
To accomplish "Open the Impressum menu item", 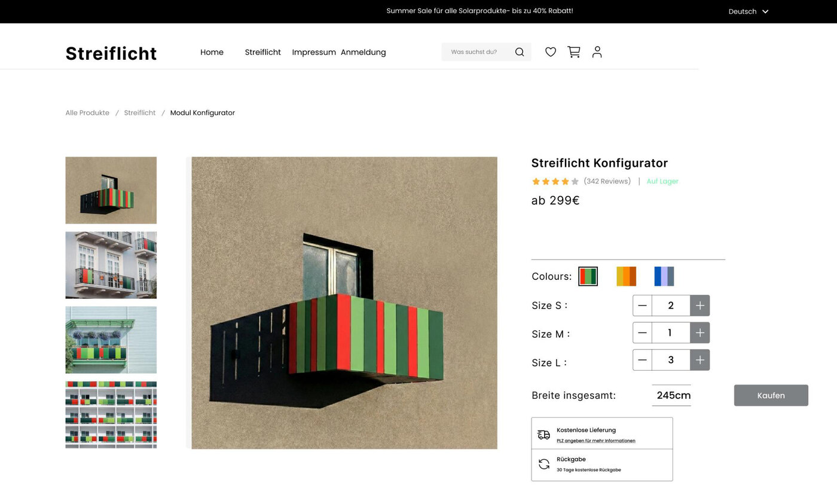I will pos(313,52).
